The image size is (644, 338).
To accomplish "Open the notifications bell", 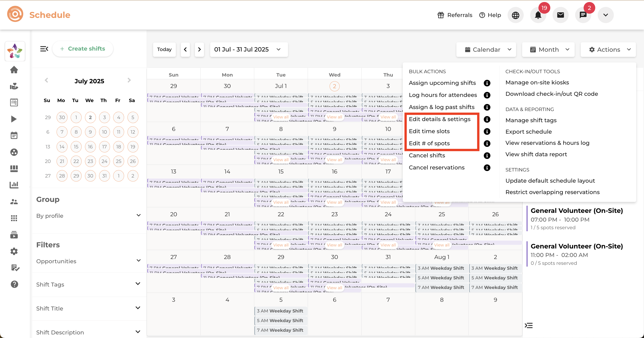I will pos(538,15).
